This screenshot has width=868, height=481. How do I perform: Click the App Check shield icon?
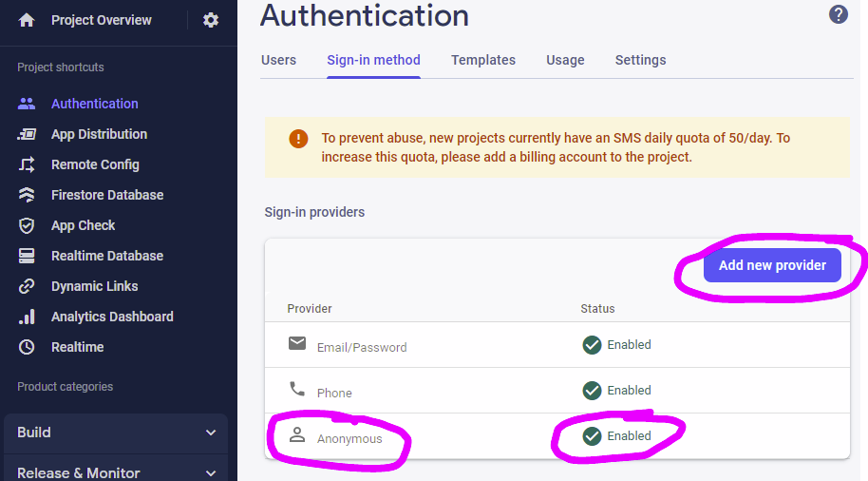[x=26, y=225]
